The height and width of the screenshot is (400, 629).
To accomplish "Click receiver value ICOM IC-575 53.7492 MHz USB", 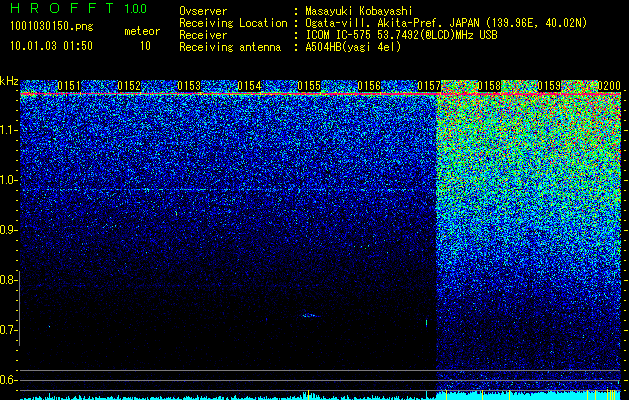I will coord(401,35).
